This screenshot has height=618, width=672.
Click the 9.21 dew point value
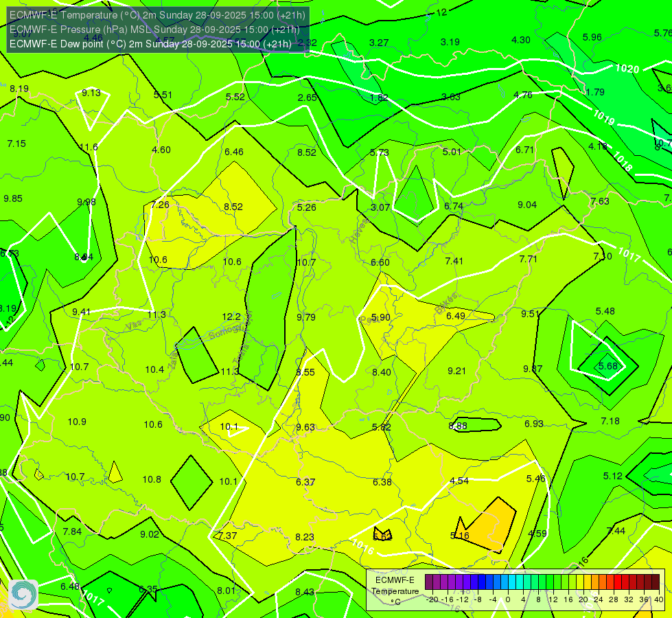point(456,371)
